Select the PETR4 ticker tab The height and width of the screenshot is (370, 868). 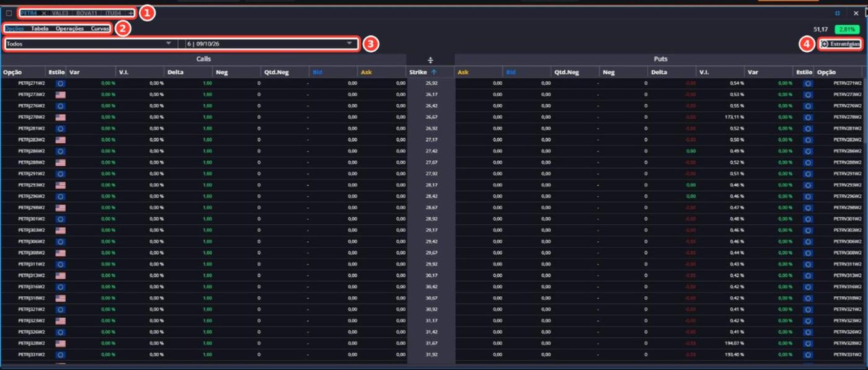29,13
